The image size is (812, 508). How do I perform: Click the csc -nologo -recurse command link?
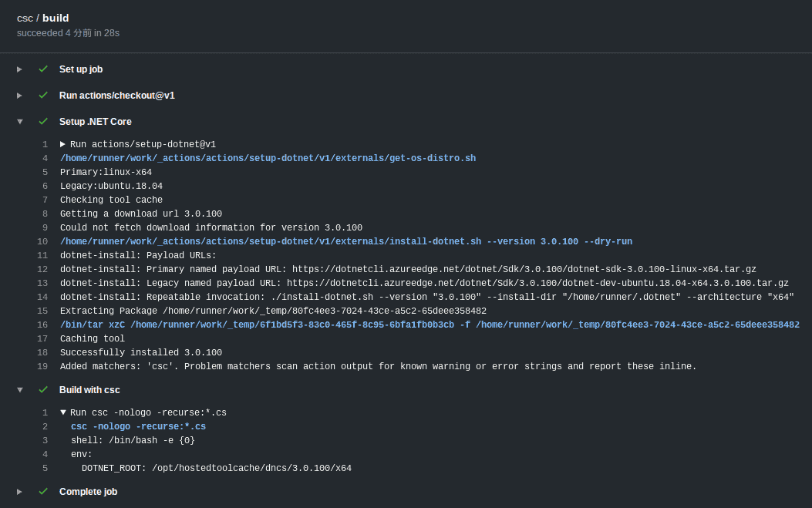point(139,426)
